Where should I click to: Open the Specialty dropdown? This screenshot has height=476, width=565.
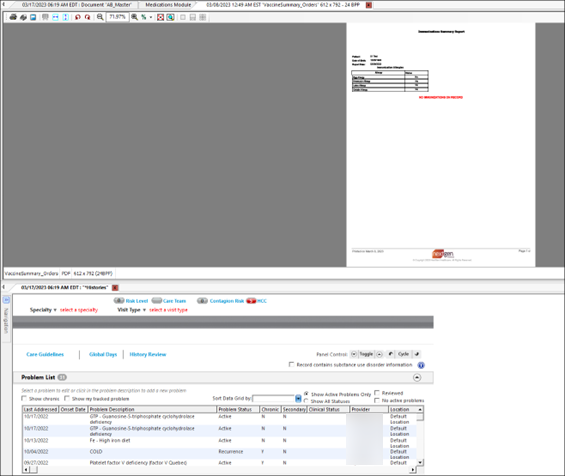[43, 310]
